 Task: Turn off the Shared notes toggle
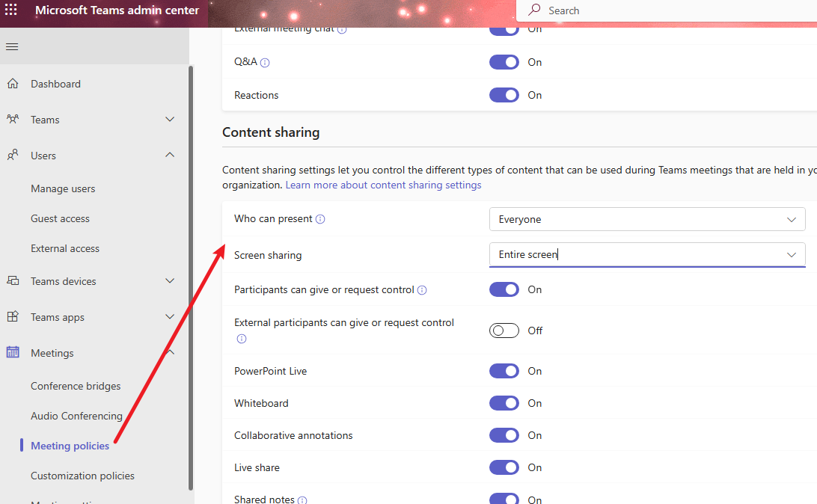click(504, 499)
